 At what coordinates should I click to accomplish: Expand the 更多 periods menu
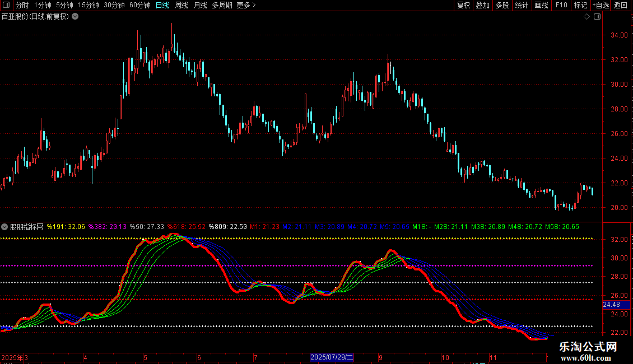[x=246, y=6]
